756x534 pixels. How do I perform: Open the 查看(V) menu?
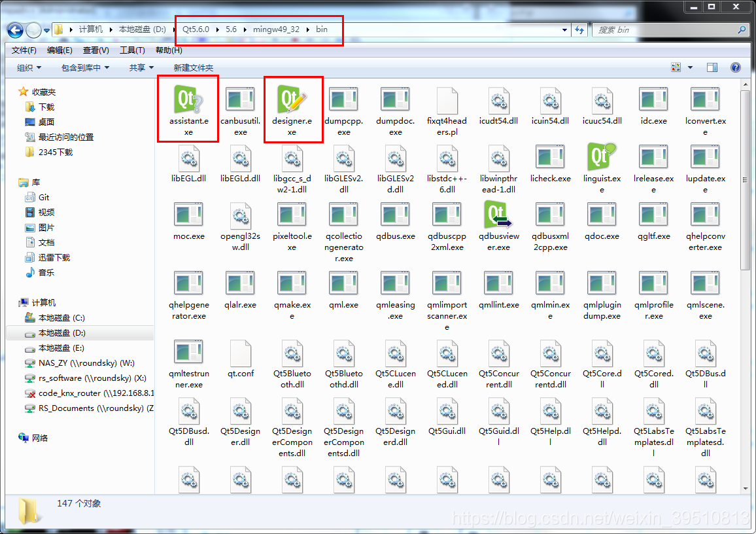click(x=96, y=50)
